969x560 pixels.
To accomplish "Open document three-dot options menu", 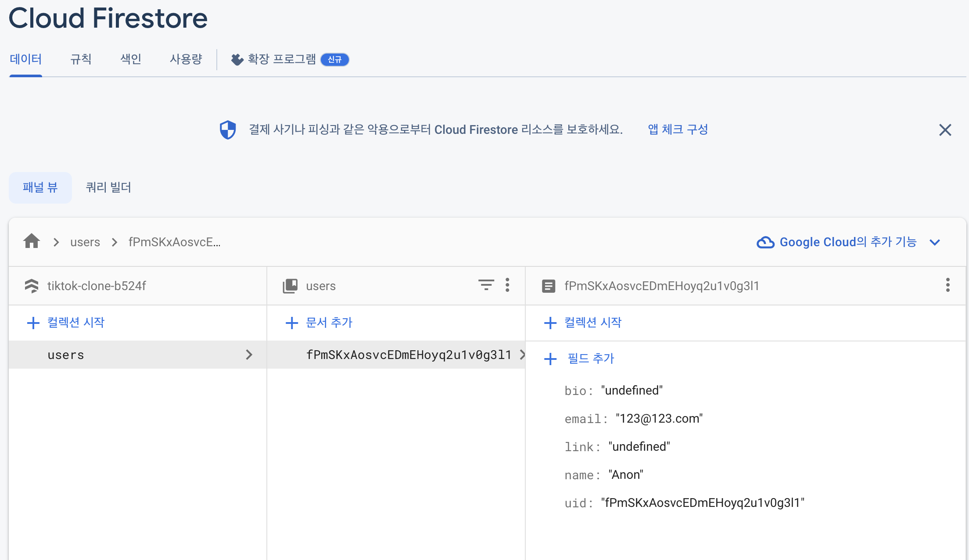I will [947, 285].
